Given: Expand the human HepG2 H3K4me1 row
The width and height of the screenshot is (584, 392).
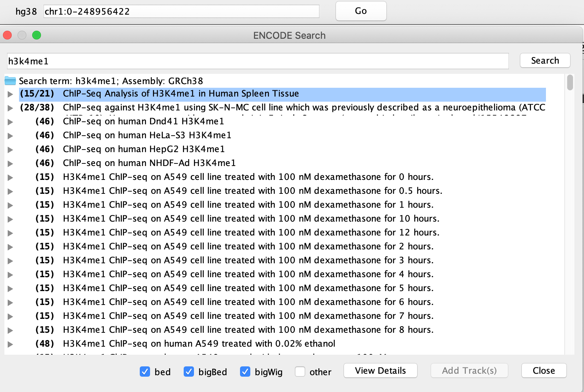Looking at the screenshot, I should tap(10, 150).
